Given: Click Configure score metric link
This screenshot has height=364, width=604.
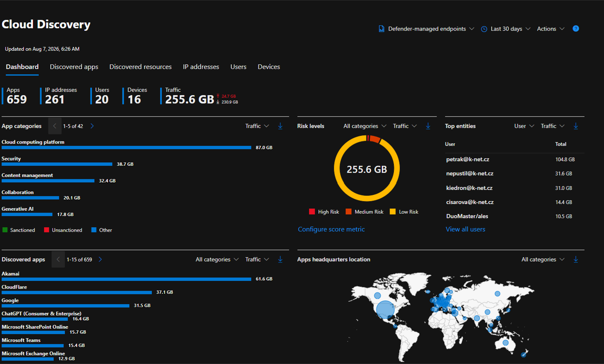Looking at the screenshot, I should pyautogui.click(x=331, y=229).
